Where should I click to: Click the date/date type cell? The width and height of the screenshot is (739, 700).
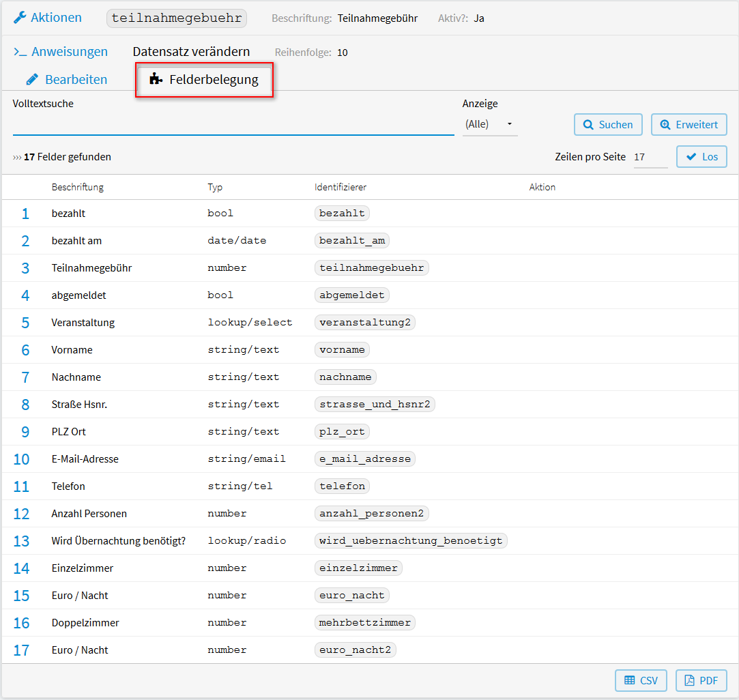[237, 240]
